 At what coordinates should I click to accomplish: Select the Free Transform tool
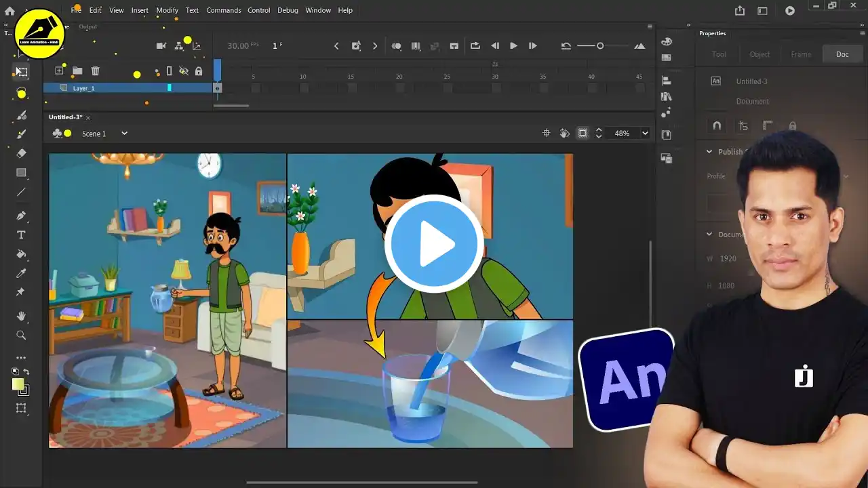22,72
